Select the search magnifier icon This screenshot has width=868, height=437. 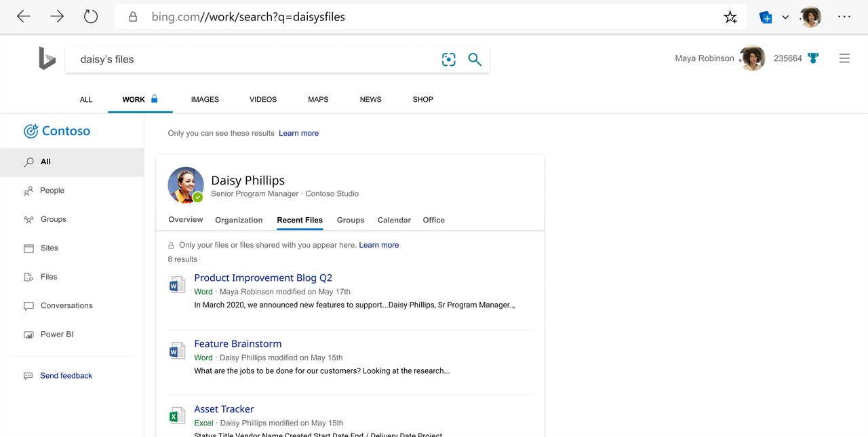click(474, 59)
